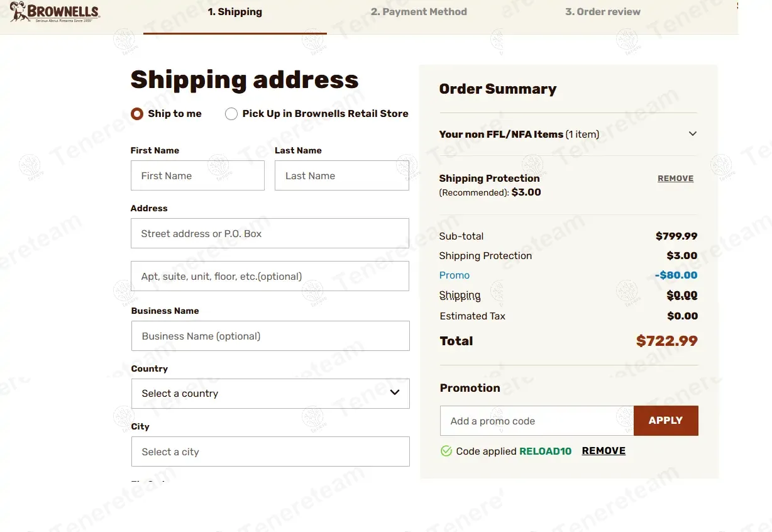Go to the 1. Shipping step
Viewport: 772px width, 532px height.
[x=235, y=12]
